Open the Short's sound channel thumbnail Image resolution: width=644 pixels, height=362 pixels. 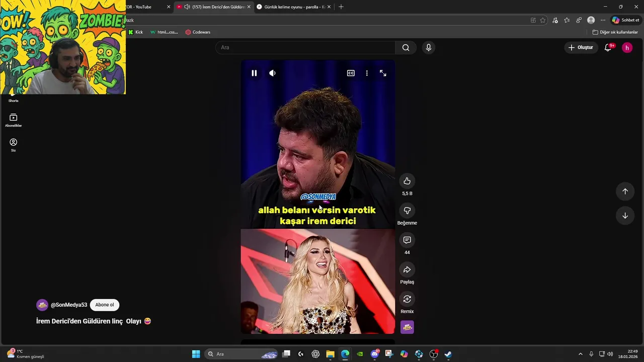coord(407,327)
